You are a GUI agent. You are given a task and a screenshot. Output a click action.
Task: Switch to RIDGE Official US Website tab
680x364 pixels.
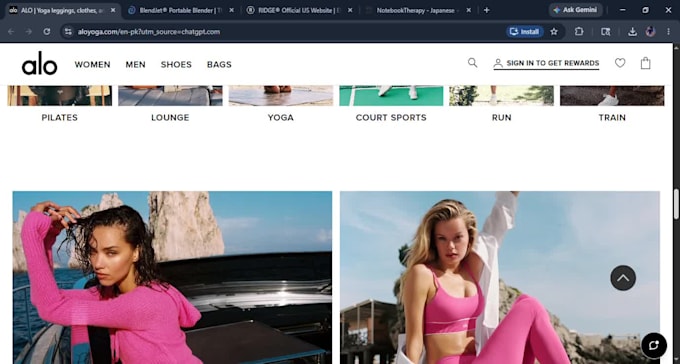point(300,10)
